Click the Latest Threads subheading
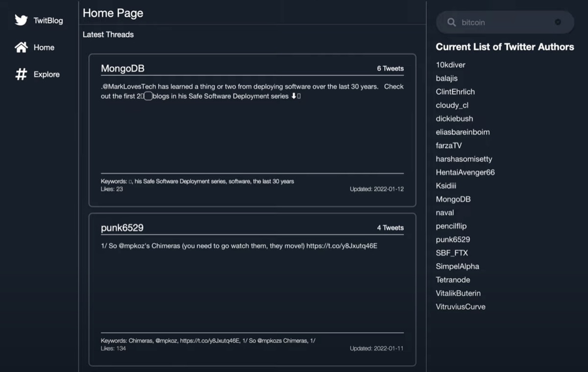588x372 pixels. [108, 35]
